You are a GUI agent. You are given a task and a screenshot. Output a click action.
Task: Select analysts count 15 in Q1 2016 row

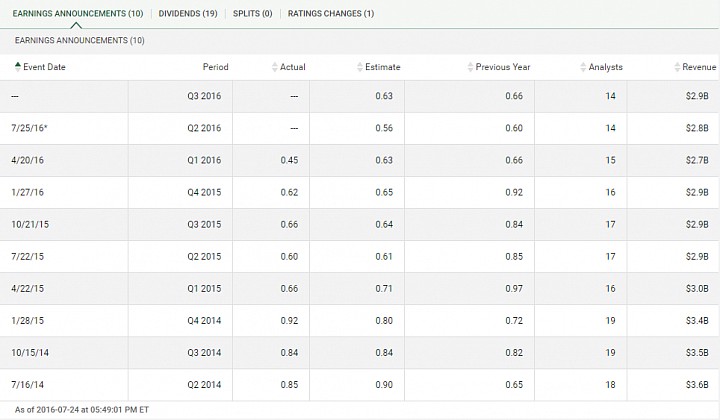point(610,160)
